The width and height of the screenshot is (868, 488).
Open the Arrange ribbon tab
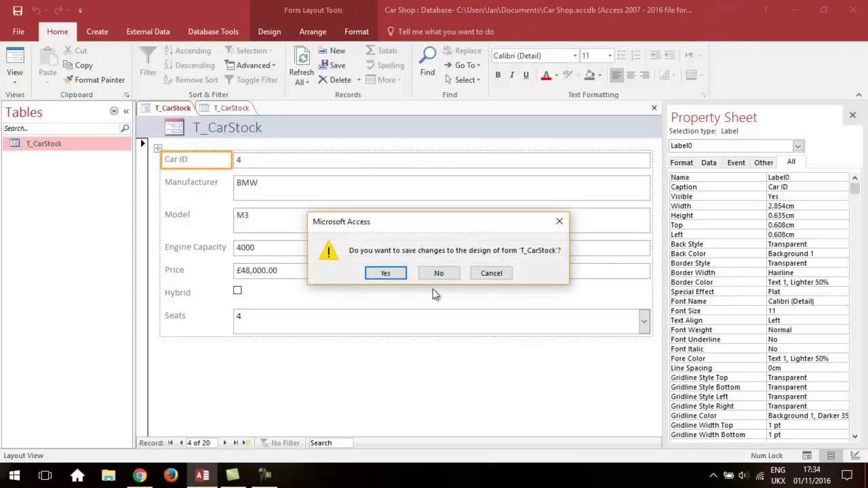point(313,31)
